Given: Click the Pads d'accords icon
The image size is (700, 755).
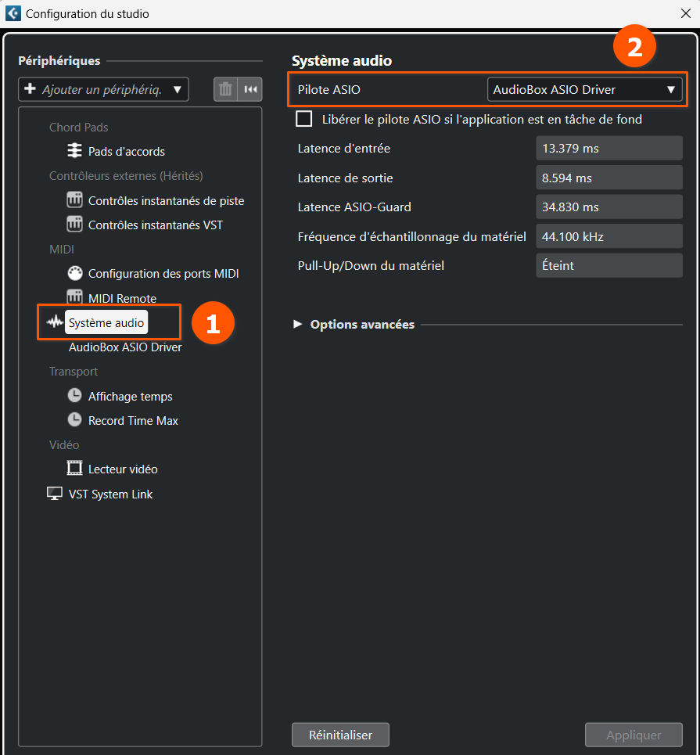Looking at the screenshot, I should pos(74,151).
